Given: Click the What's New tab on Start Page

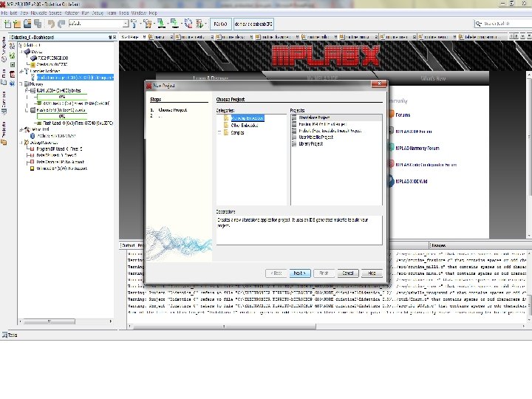Looking at the screenshot, I should (x=433, y=78).
